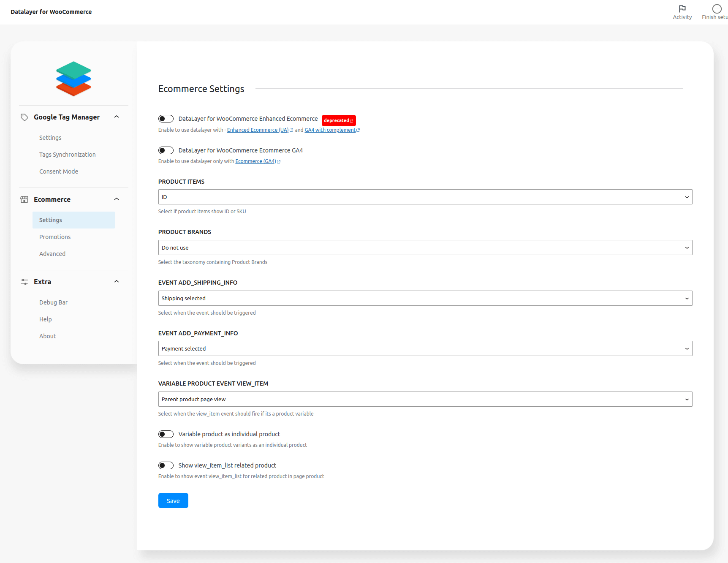728x563 pixels.
Task: Open the Consent Mode page
Action: pyautogui.click(x=59, y=171)
